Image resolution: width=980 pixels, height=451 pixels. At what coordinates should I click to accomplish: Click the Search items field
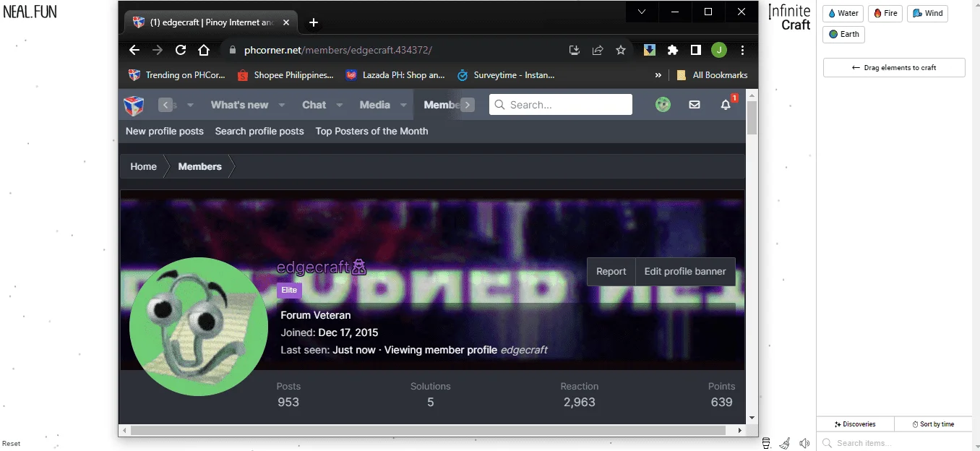pos(894,442)
